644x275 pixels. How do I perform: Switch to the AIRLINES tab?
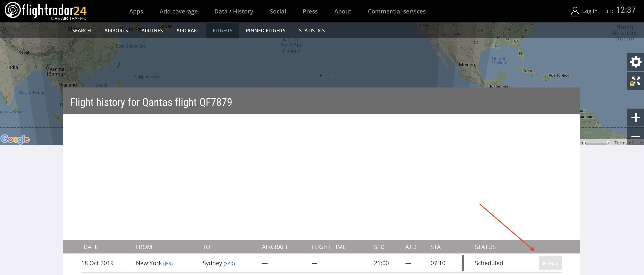[152, 31]
